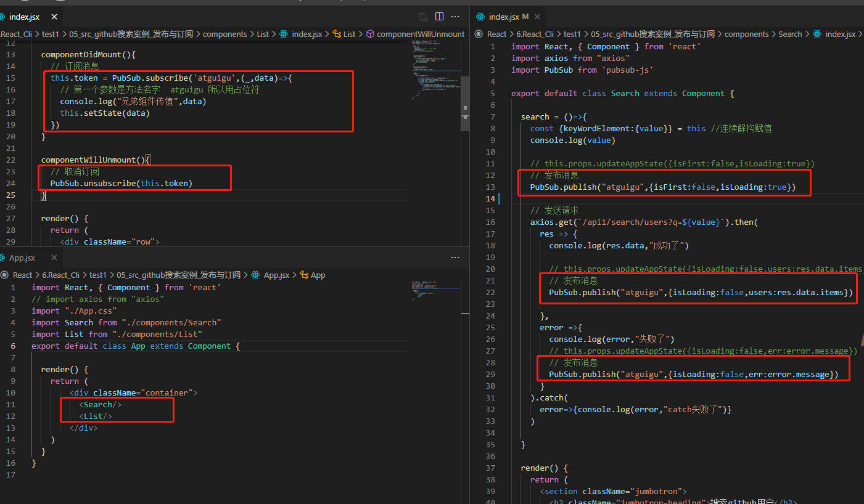Open More Actions menu of top-left editor

coord(455,17)
